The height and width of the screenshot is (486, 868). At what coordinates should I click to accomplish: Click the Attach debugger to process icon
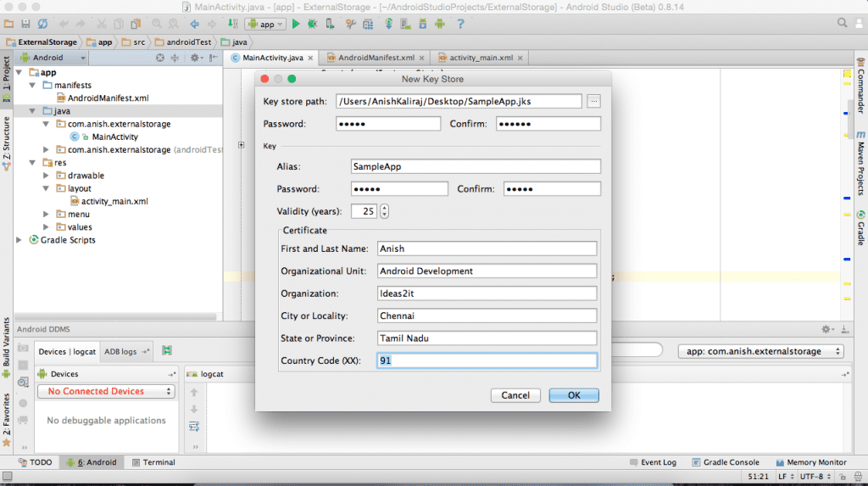coord(330,24)
